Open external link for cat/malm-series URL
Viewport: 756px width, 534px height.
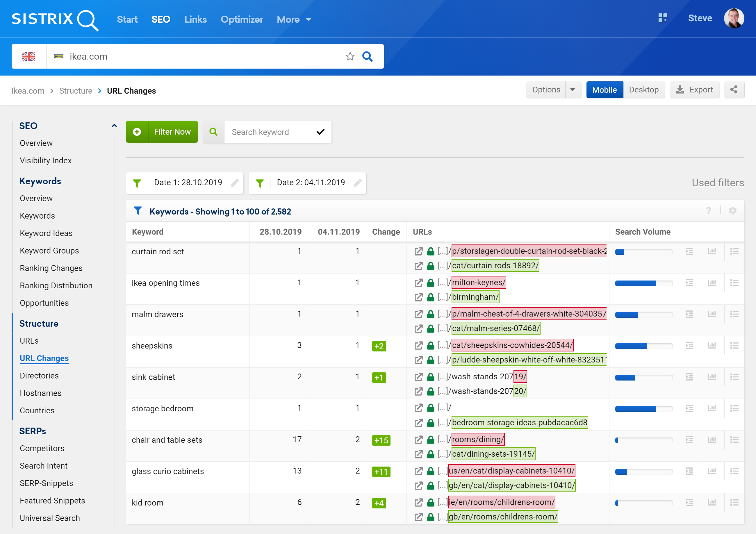coord(418,328)
